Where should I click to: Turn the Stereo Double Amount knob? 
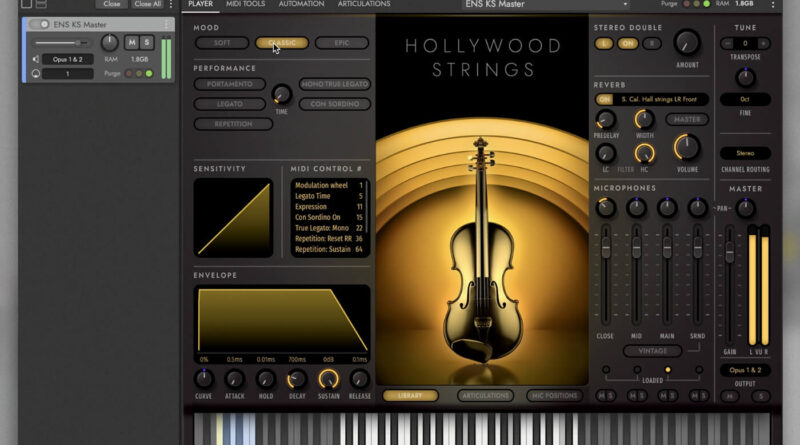pyautogui.click(x=687, y=43)
